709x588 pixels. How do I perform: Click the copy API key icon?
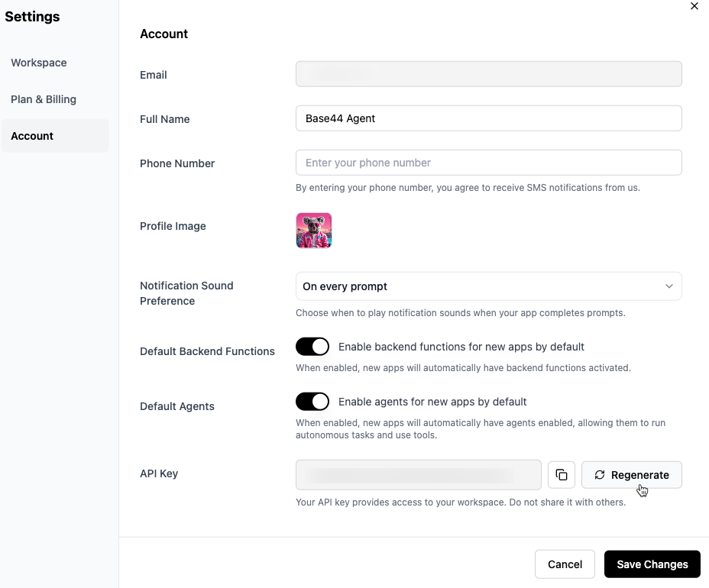[x=562, y=474]
